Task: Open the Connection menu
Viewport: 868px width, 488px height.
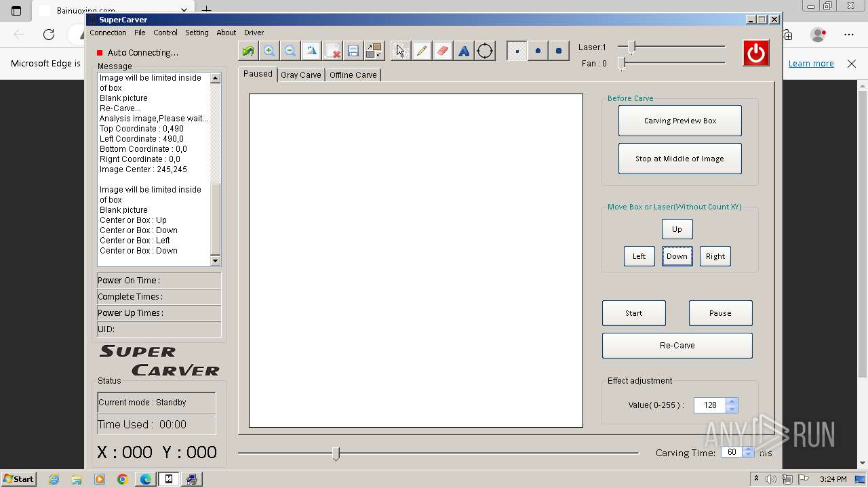Action: point(108,33)
